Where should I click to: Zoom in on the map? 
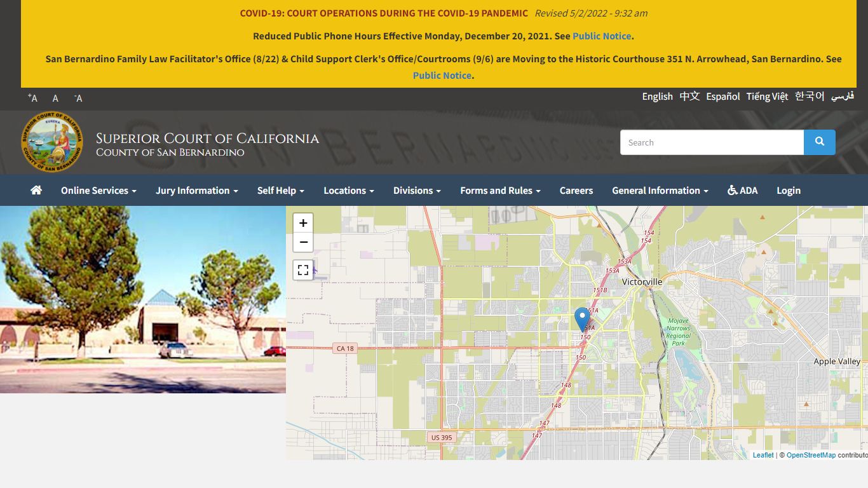point(303,223)
